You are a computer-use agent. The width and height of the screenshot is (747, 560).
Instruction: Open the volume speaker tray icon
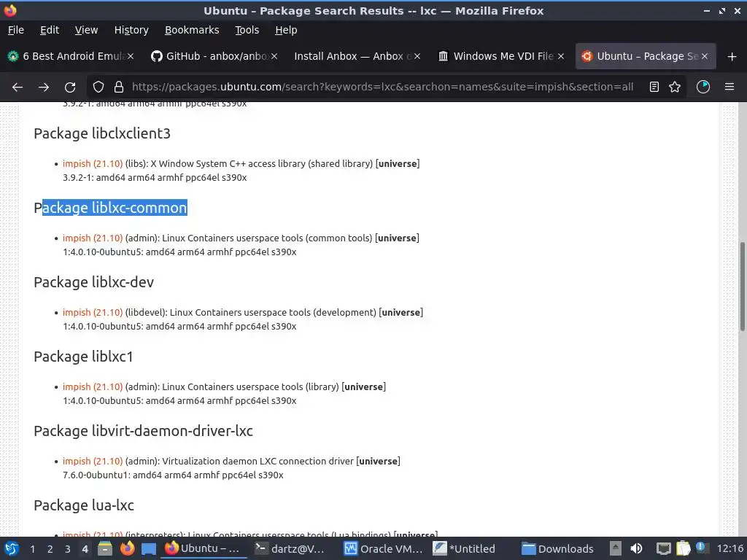point(636,548)
